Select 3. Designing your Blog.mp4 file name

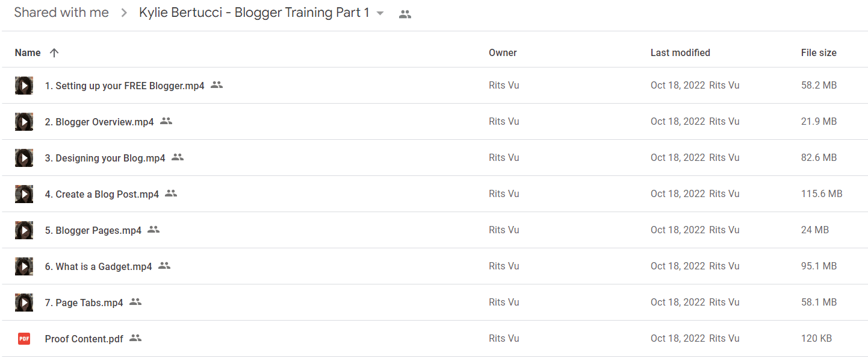105,158
